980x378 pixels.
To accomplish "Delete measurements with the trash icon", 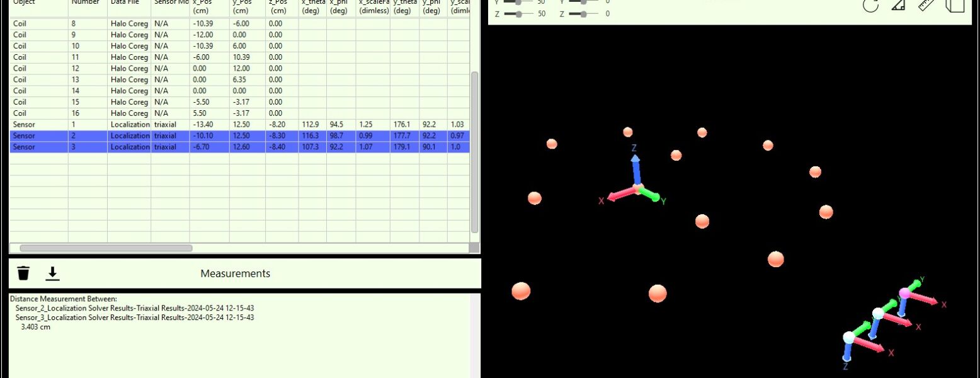I will click(23, 273).
